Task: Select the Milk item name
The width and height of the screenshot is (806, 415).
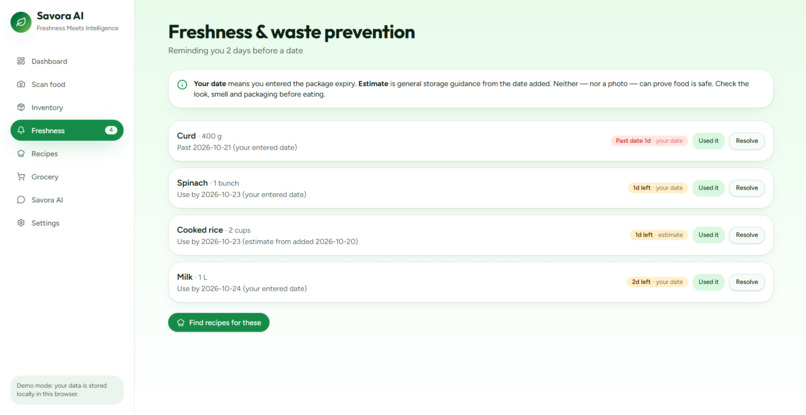Action: click(x=185, y=277)
